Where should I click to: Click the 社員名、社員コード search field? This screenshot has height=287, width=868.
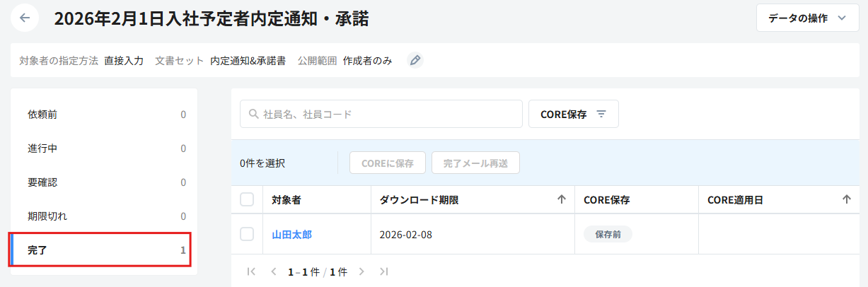click(x=381, y=114)
